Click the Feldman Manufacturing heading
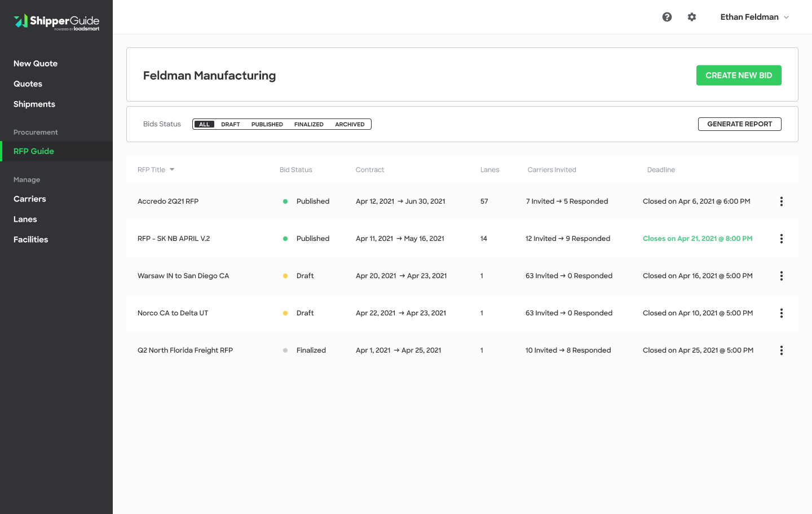The width and height of the screenshot is (812, 514). [209, 76]
